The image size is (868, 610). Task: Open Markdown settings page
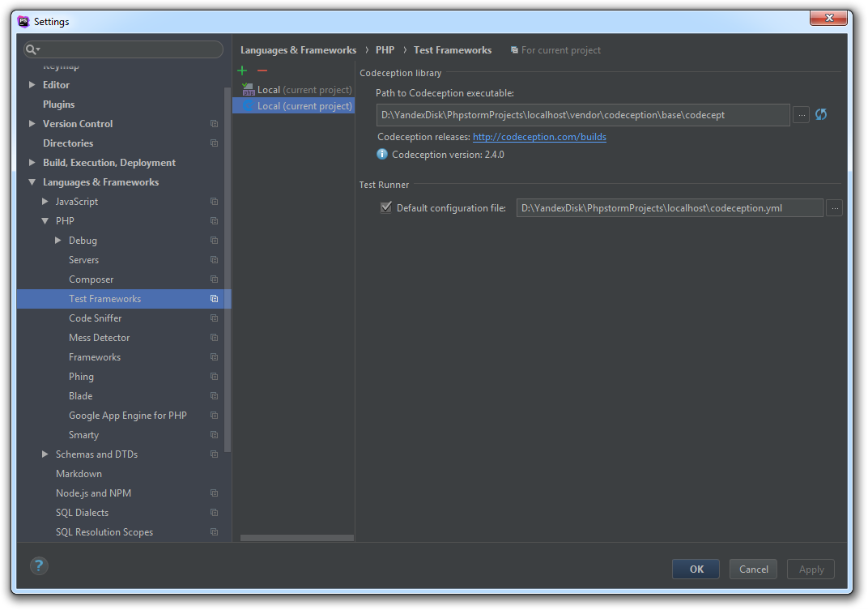(79, 474)
